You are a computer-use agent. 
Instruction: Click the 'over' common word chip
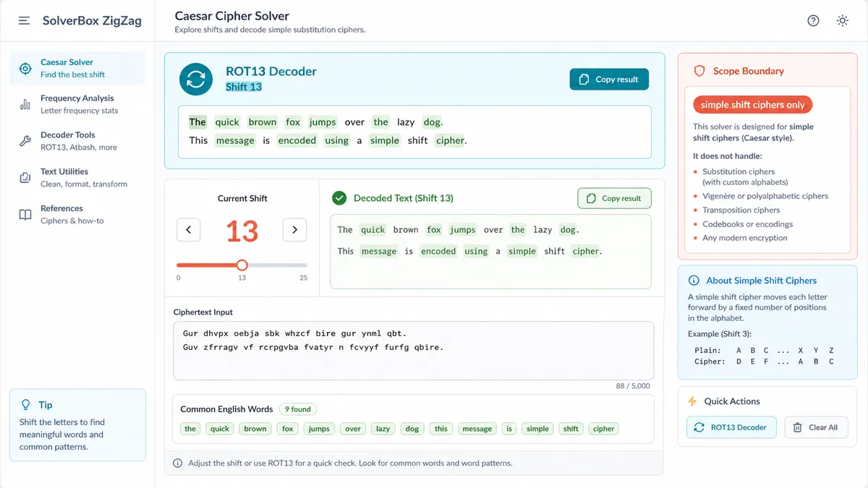(x=353, y=429)
